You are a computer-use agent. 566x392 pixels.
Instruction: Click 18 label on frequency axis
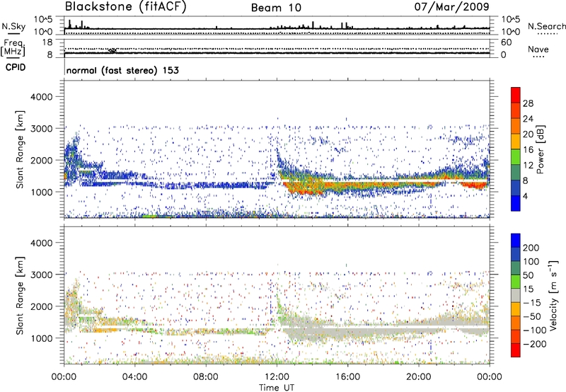click(x=47, y=42)
